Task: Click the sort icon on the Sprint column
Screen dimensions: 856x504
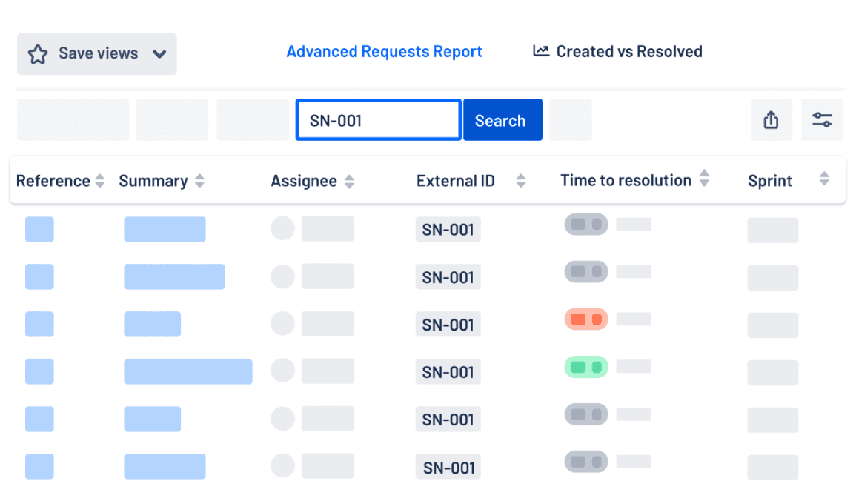Action: [824, 179]
